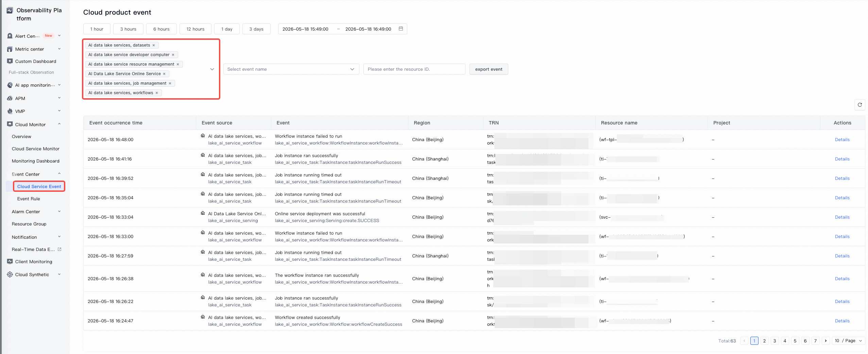The width and height of the screenshot is (868, 354).
Task: Click the VMP sidebar icon
Action: tap(10, 111)
